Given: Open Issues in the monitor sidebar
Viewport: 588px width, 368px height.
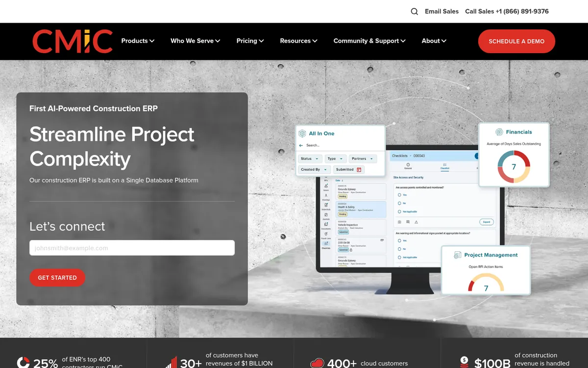Looking at the screenshot, I should [326, 187].
